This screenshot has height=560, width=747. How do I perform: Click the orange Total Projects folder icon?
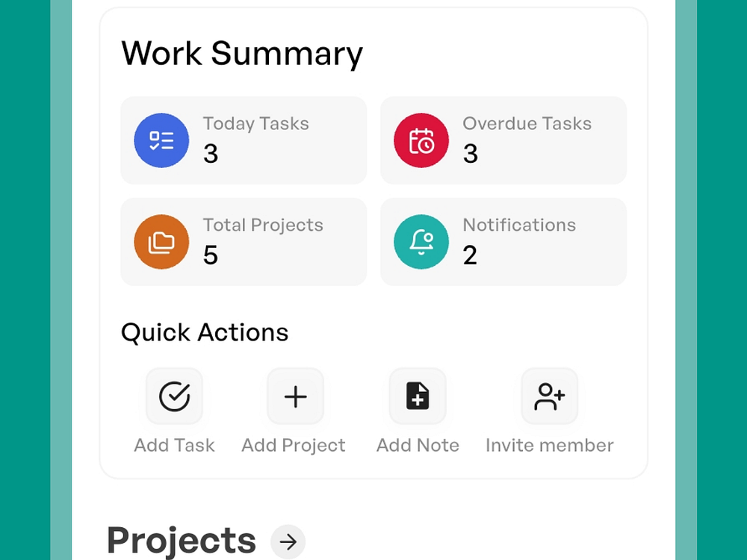(x=161, y=242)
